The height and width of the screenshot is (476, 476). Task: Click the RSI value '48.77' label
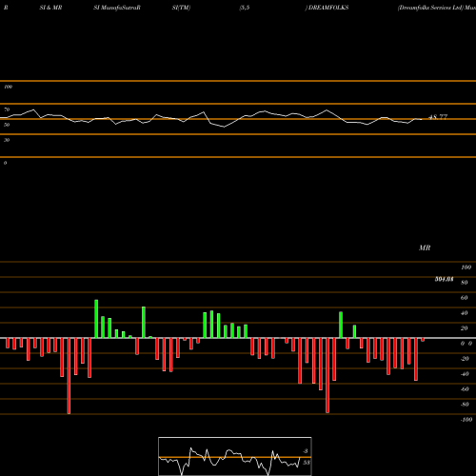click(x=438, y=117)
